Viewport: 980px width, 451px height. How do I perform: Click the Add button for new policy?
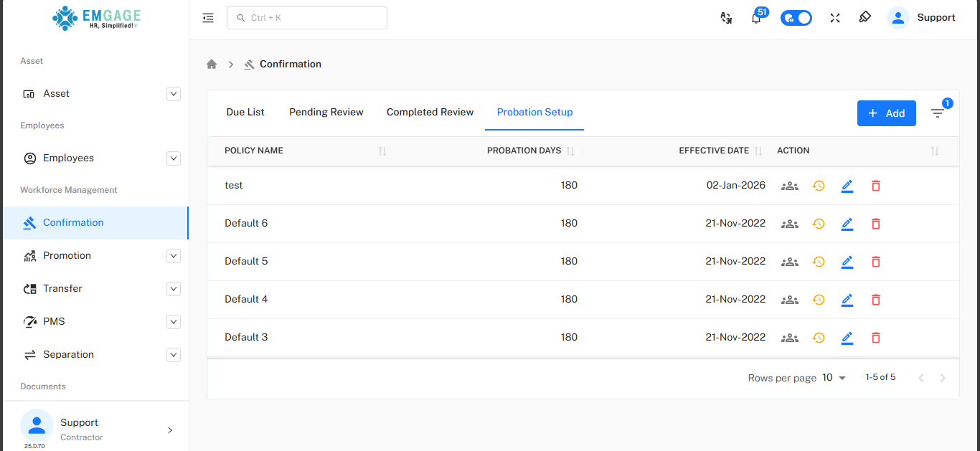coord(887,113)
